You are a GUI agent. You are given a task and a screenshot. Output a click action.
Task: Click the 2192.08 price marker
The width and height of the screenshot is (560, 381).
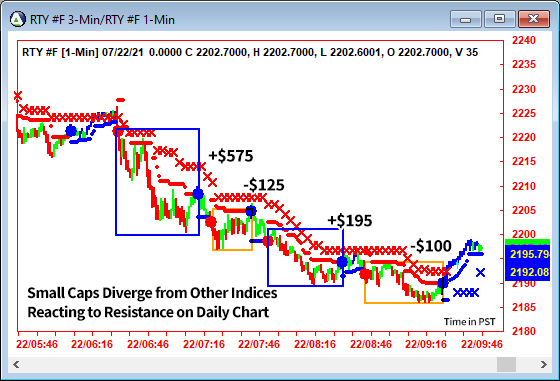528,272
